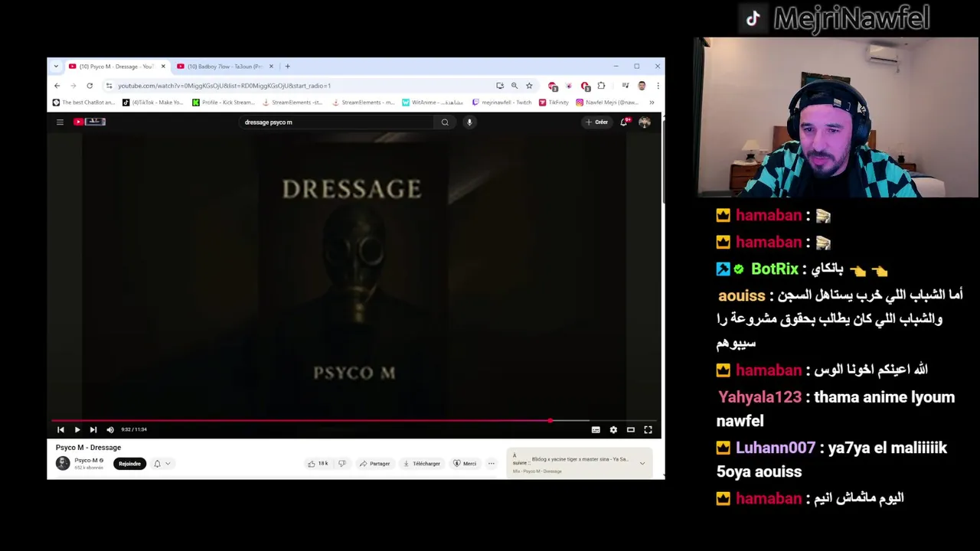The height and width of the screenshot is (551, 980).
Task: Open more actions three-dot under video
Action: (492, 464)
